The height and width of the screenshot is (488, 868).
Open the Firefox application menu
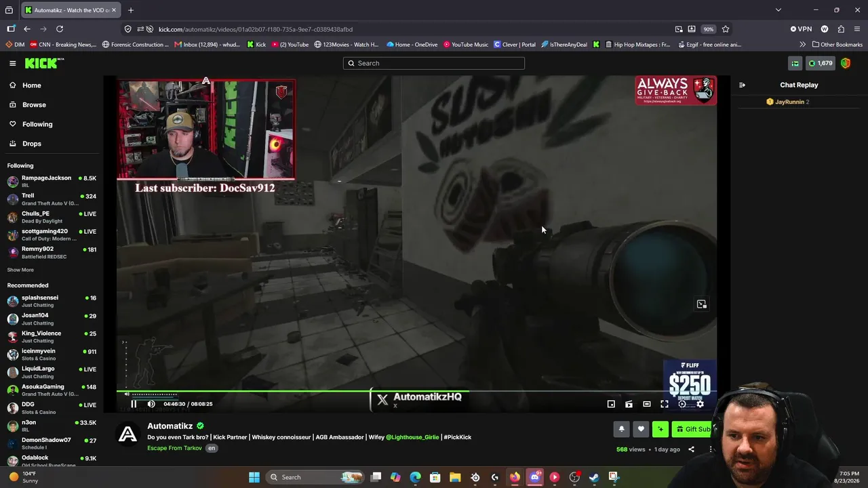click(x=857, y=29)
